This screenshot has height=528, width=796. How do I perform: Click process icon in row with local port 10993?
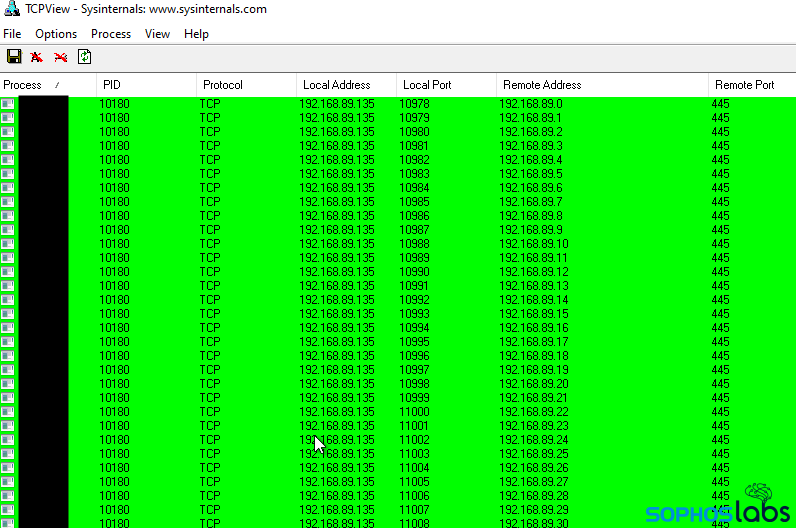(x=8, y=314)
